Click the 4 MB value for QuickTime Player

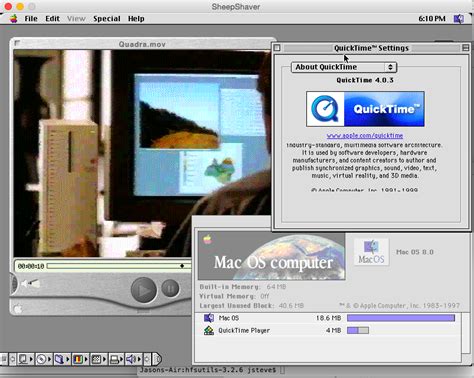click(x=333, y=331)
